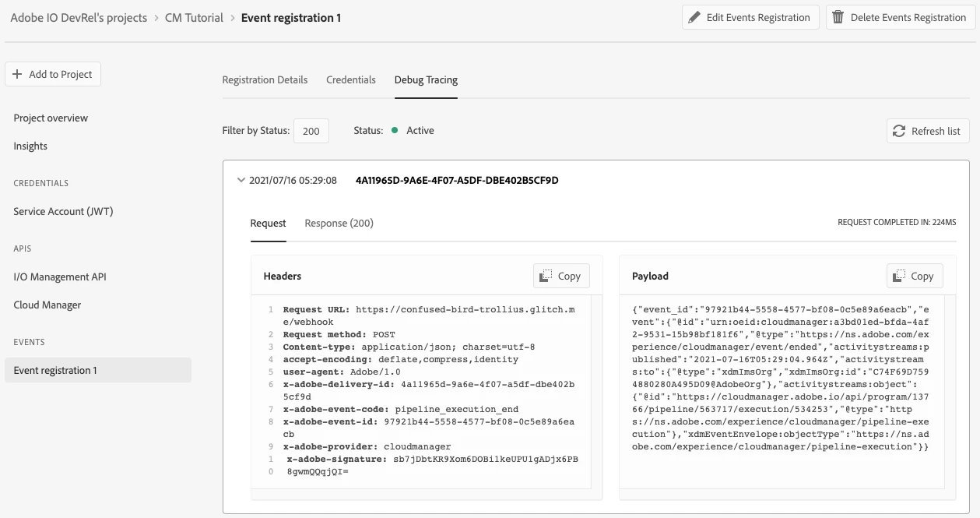Open Project overview in the sidebar
The width and height of the screenshot is (980, 518).
(x=51, y=118)
